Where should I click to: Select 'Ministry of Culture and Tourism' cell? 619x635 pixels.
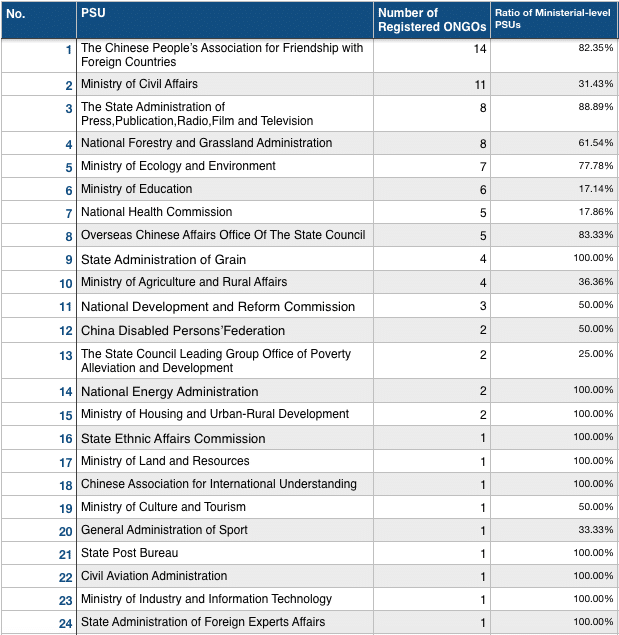[x=225, y=507]
